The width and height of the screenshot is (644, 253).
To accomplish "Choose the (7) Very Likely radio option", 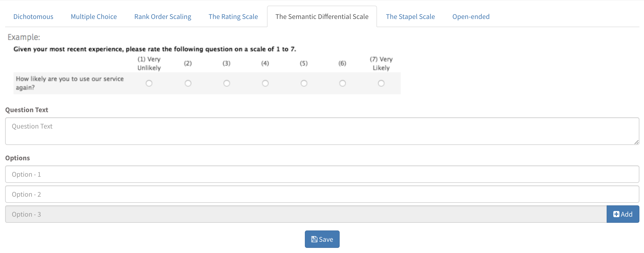I will pos(381,83).
